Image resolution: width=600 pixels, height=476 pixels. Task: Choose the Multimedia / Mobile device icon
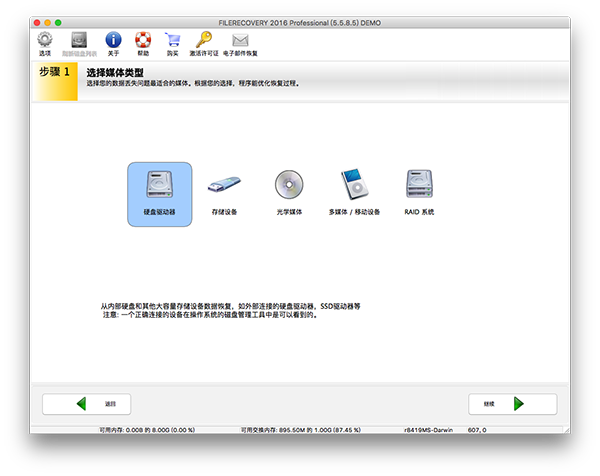(x=354, y=194)
